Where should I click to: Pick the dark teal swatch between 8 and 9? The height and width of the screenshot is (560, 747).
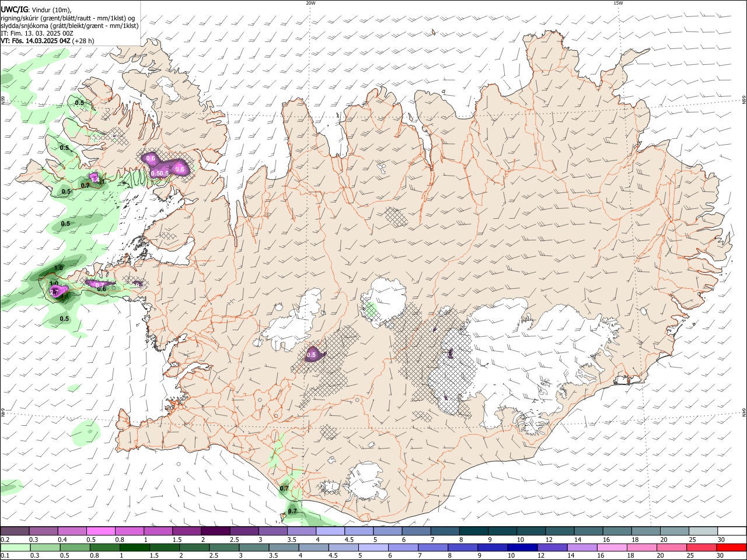[x=473, y=531]
